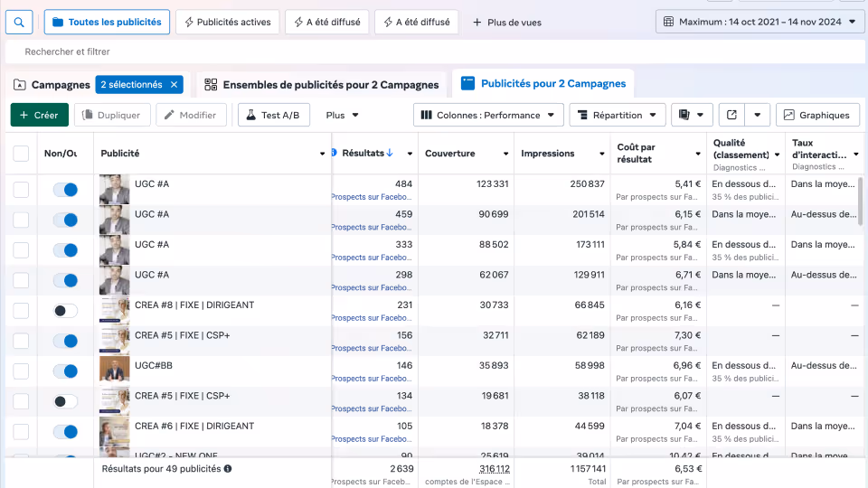Start a Test A/B

[273, 115]
